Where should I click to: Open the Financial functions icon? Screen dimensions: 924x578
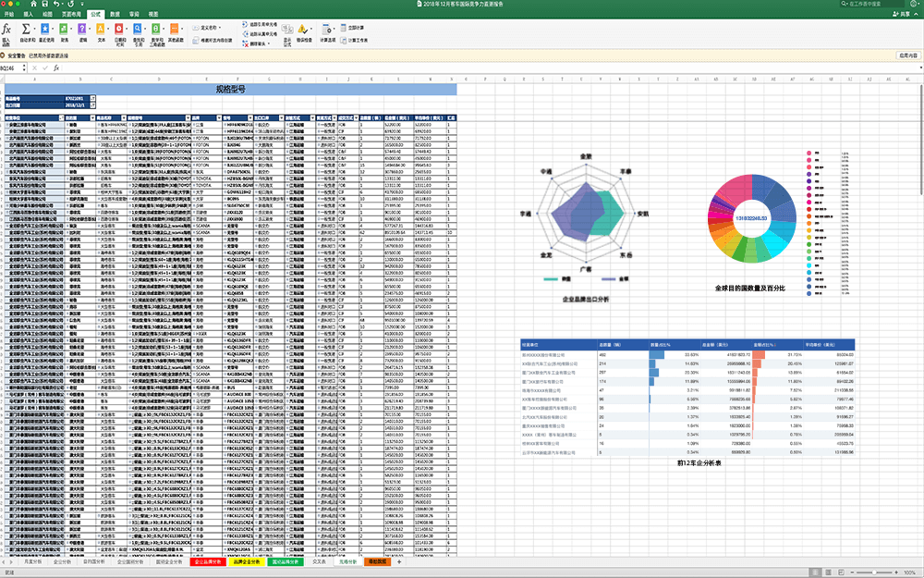point(65,31)
